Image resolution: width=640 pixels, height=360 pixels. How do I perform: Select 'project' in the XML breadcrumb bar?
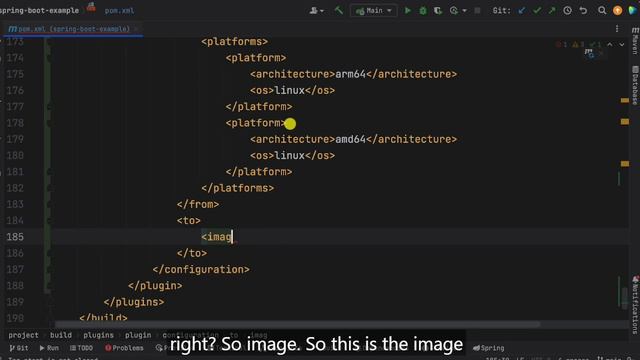(x=23, y=335)
